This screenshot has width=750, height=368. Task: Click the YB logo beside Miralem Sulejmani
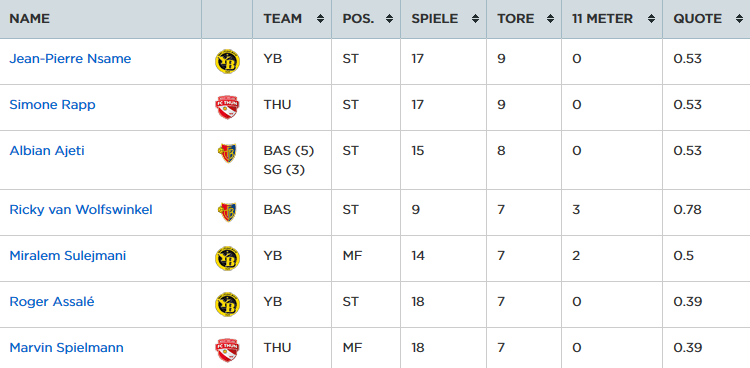click(x=227, y=258)
